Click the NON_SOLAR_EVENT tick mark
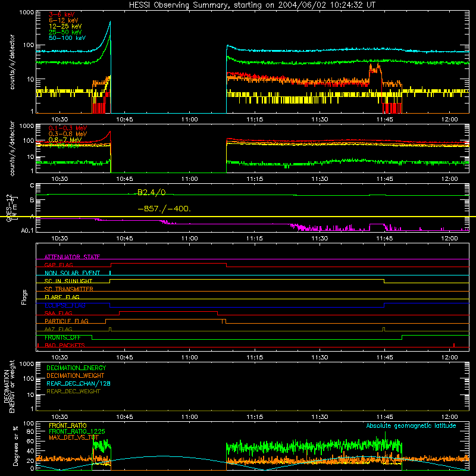The width and height of the screenshot is (476, 476). [x=110, y=273]
